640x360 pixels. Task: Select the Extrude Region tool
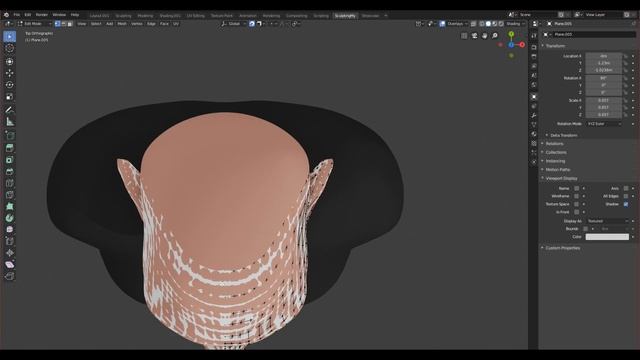tap(10, 148)
